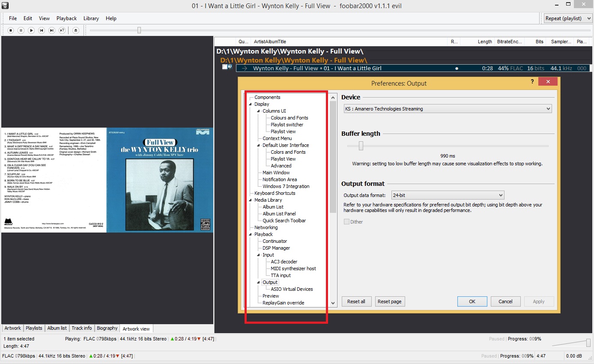Screen dimensions: 594x364
Task: Switch to the Artwork tab
Action: click(x=12, y=328)
